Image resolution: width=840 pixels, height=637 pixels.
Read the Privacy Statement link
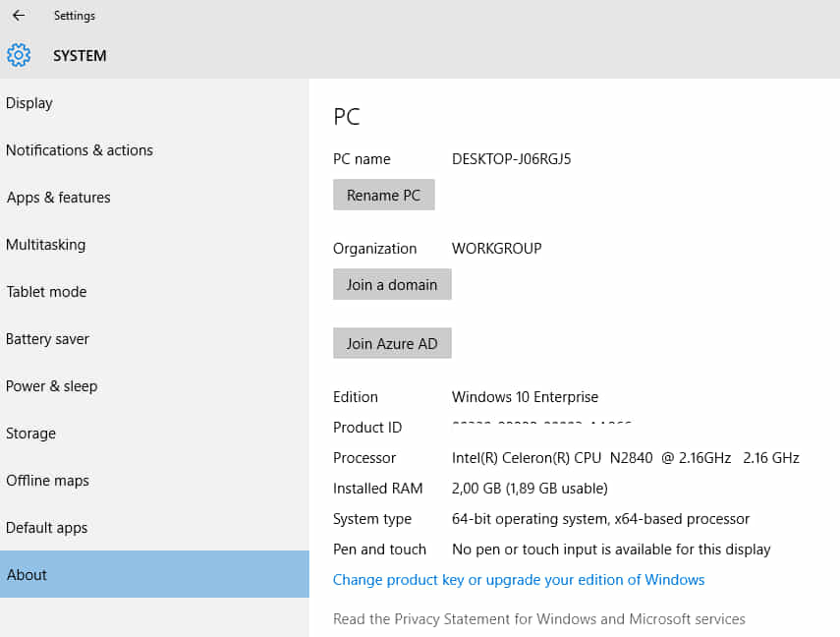coord(539,619)
